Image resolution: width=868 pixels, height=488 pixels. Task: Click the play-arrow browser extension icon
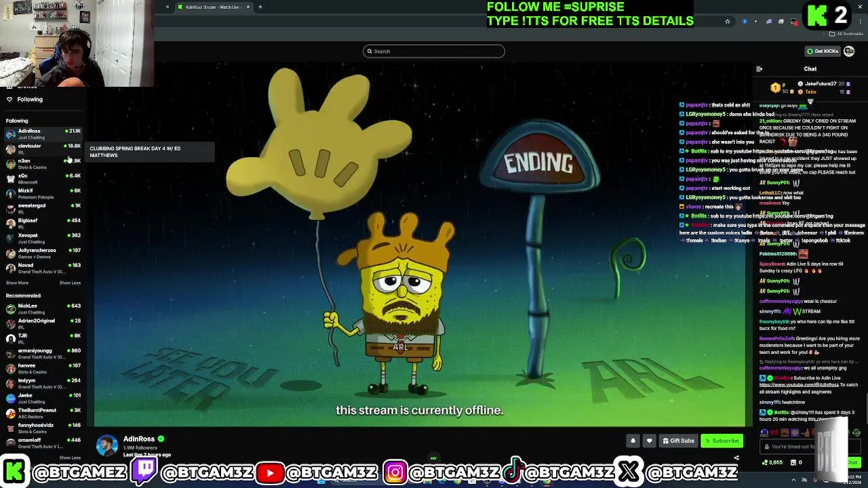[x=756, y=22]
